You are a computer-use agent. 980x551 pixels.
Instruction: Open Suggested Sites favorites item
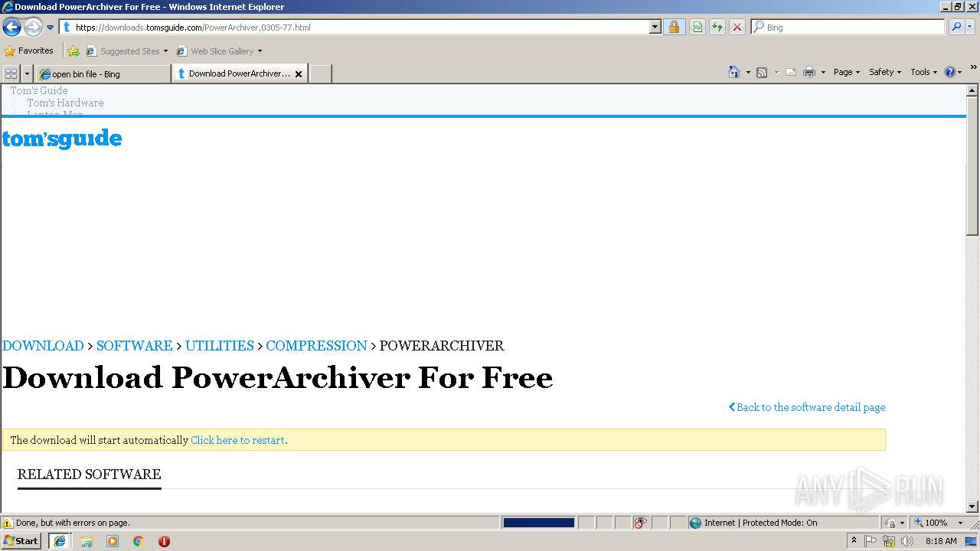(x=126, y=51)
